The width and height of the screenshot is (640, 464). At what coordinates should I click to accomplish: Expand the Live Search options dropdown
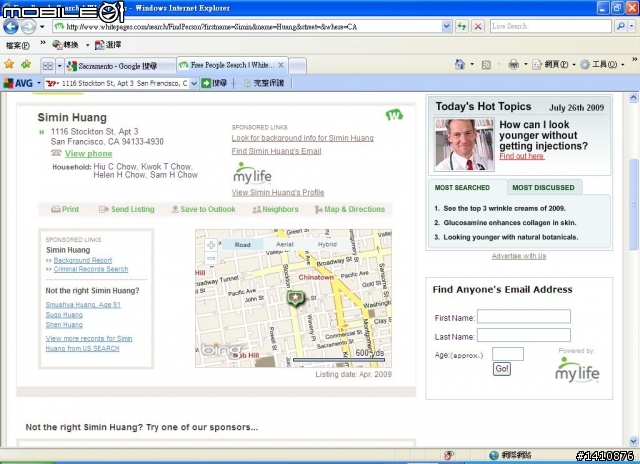632,26
